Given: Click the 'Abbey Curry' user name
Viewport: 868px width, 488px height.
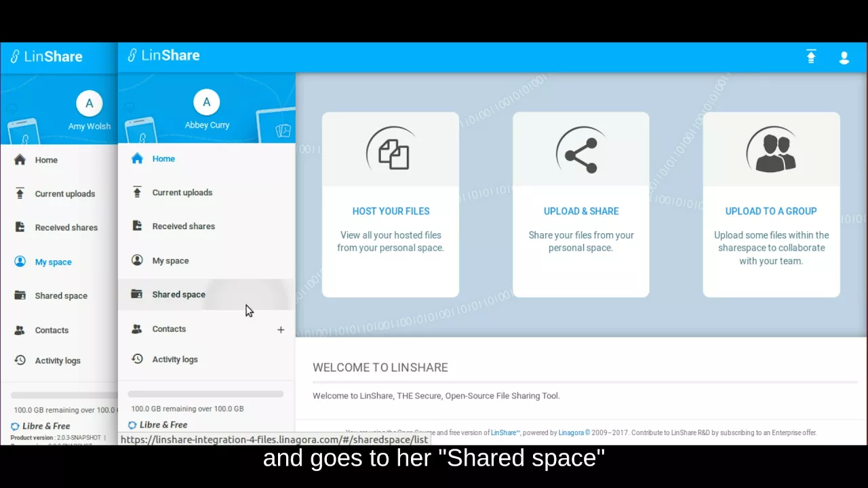Looking at the screenshot, I should click(207, 125).
